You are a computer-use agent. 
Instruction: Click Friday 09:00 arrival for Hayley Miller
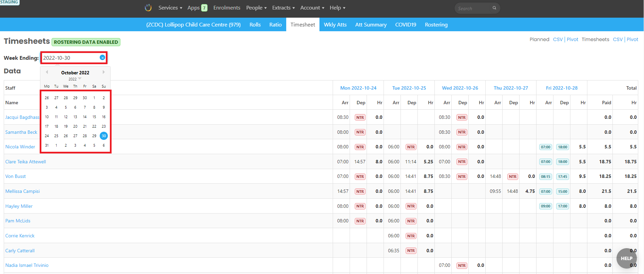546,206
